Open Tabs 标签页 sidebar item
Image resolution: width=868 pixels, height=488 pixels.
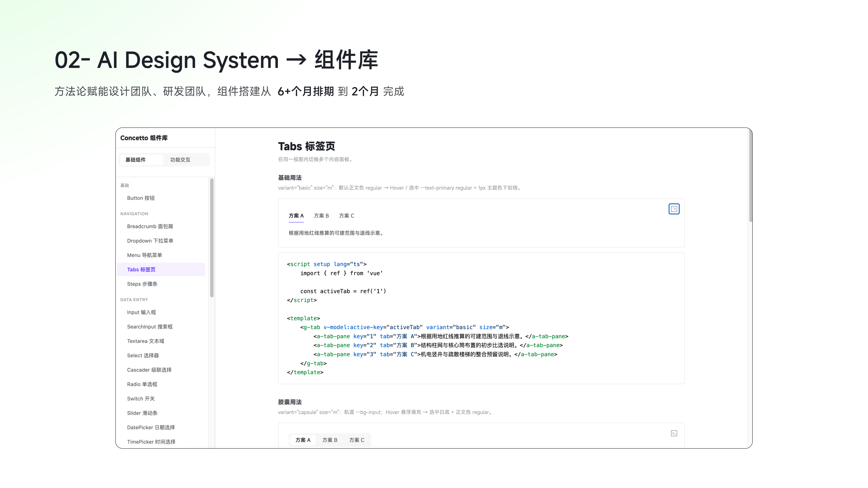[x=161, y=270]
